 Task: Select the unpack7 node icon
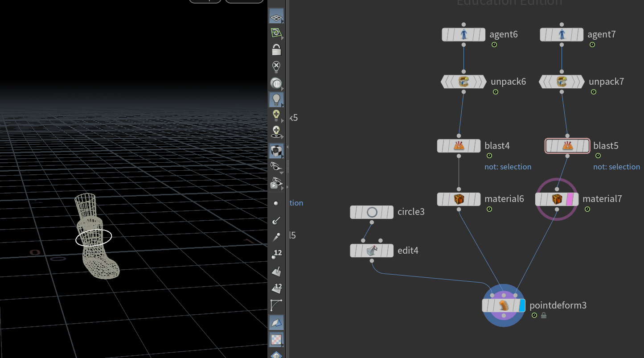[562, 82]
